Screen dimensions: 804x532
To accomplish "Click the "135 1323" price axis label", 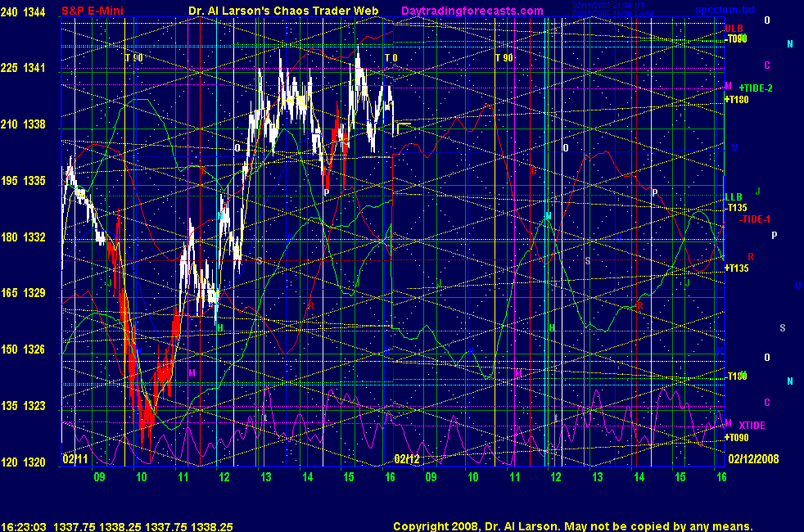I will [x=23, y=406].
